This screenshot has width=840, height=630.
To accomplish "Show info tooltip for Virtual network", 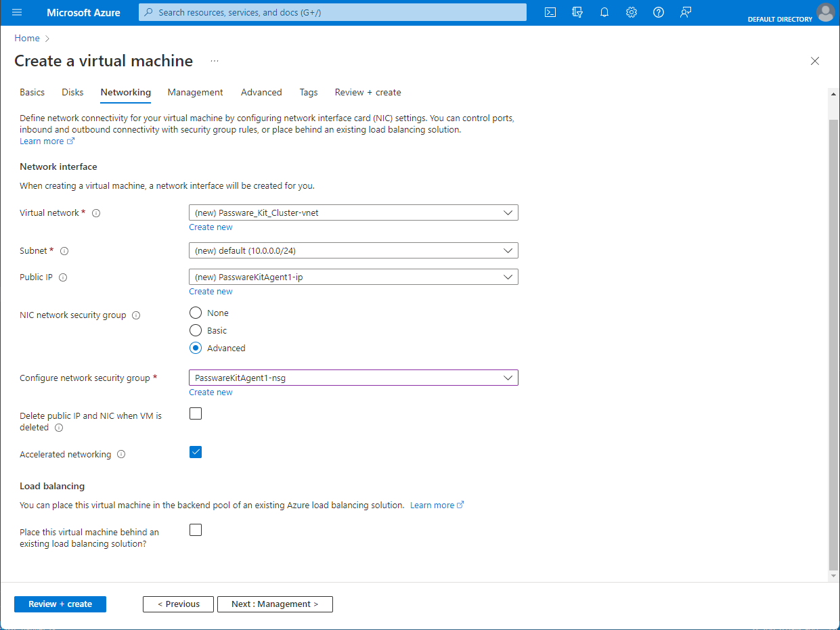I will click(x=96, y=213).
